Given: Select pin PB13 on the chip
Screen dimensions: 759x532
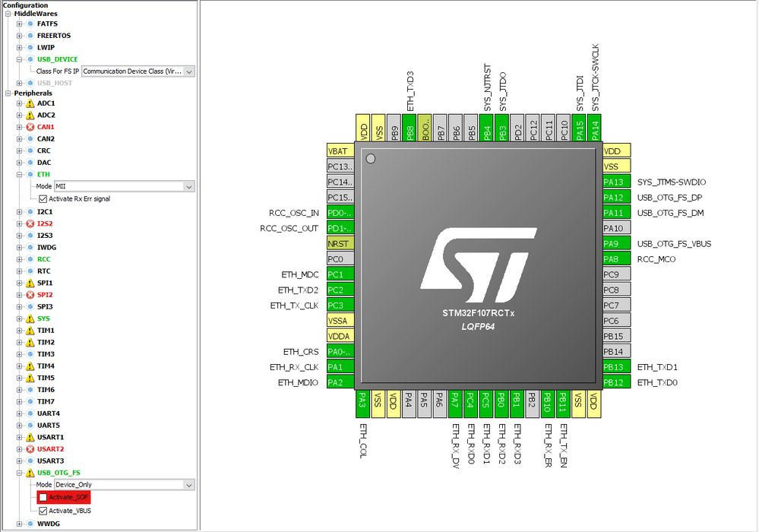Looking at the screenshot, I should point(616,367).
